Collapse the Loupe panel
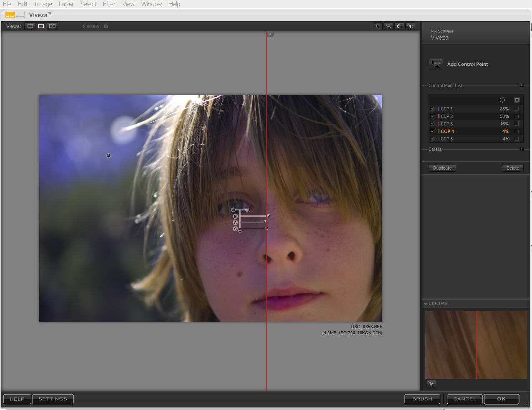Image resolution: width=532 pixels, height=410 pixels. coord(426,304)
